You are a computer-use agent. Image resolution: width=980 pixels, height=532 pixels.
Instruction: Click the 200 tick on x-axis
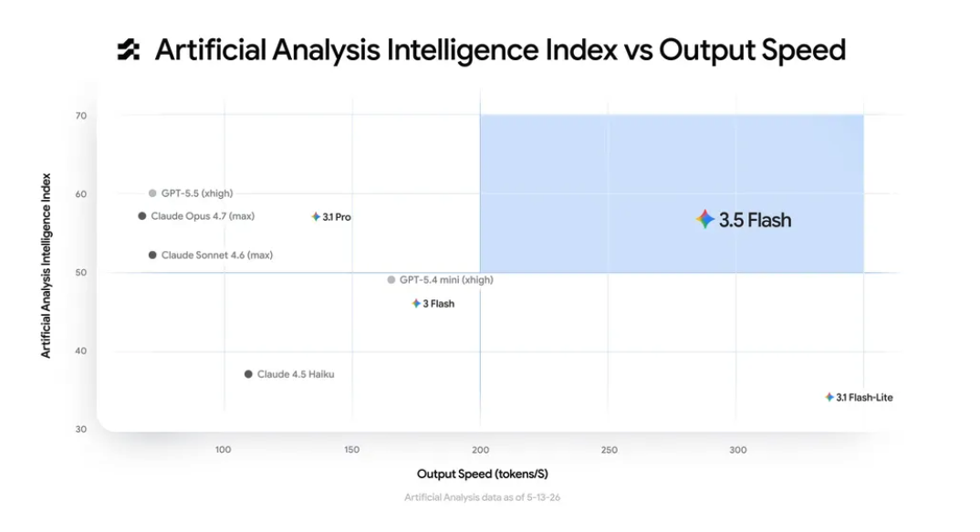pyautogui.click(x=481, y=450)
